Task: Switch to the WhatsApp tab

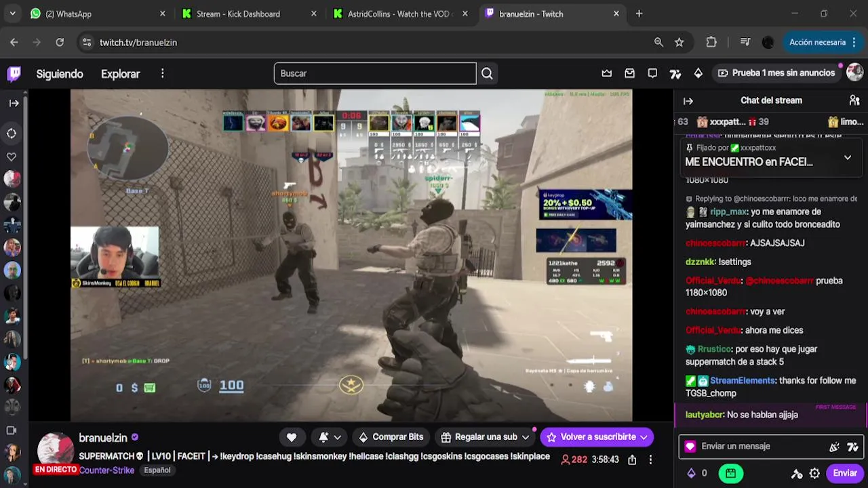Action: tap(98, 14)
